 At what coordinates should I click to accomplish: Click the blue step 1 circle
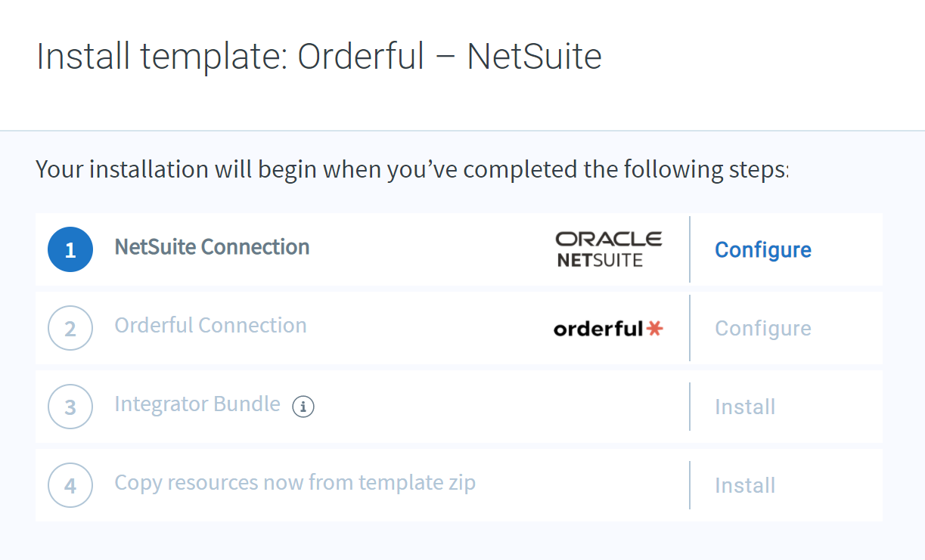click(70, 249)
